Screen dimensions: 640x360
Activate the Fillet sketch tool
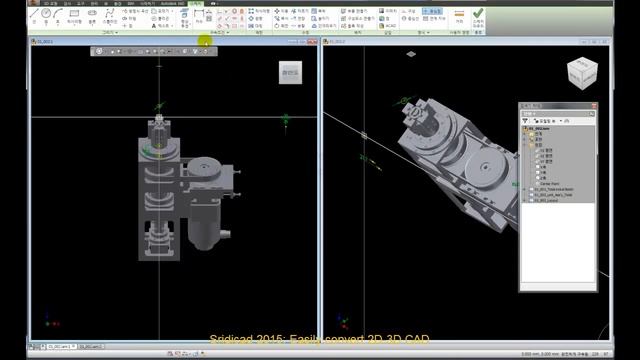(x=160, y=11)
